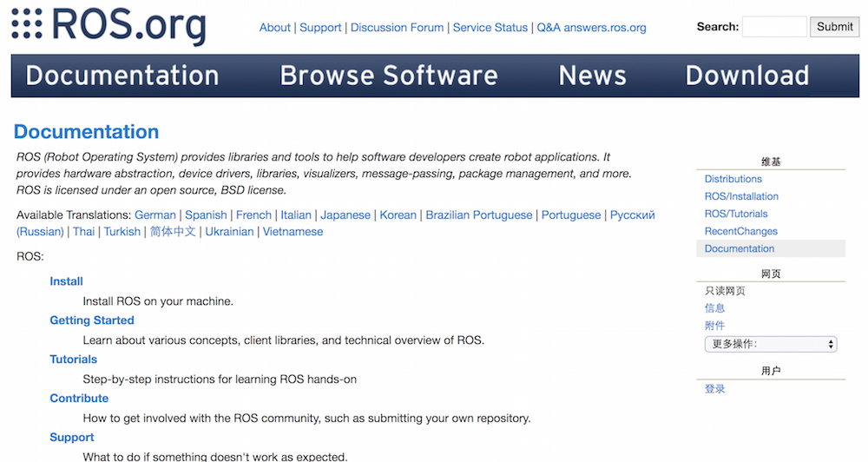Switch to Русский (Russian) translation

click(632, 215)
